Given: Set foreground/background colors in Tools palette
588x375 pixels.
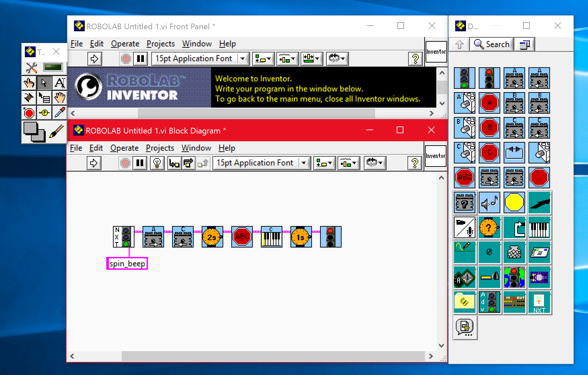Looking at the screenshot, I should [34, 132].
